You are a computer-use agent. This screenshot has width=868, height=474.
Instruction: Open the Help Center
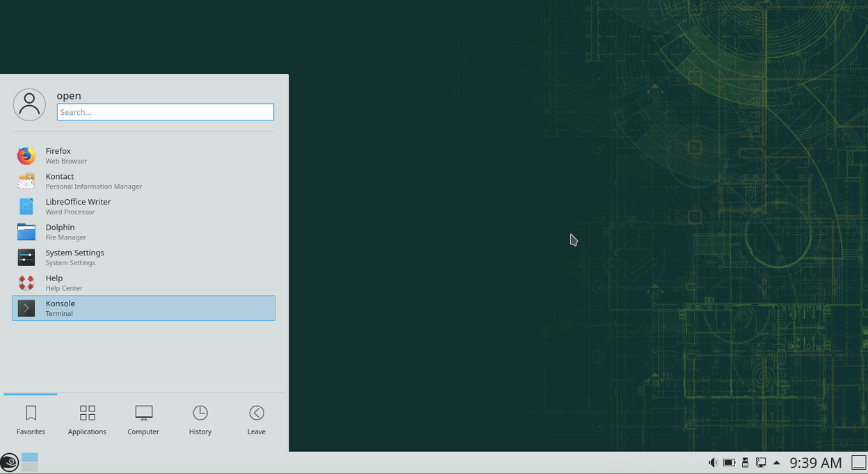tap(54, 283)
